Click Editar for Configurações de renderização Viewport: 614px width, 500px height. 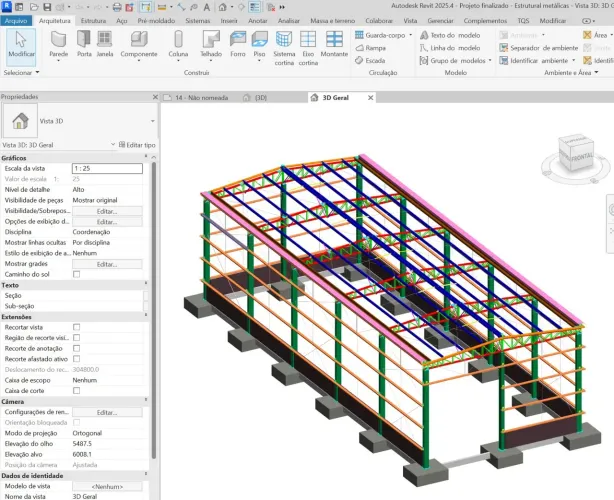[x=107, y=412]
